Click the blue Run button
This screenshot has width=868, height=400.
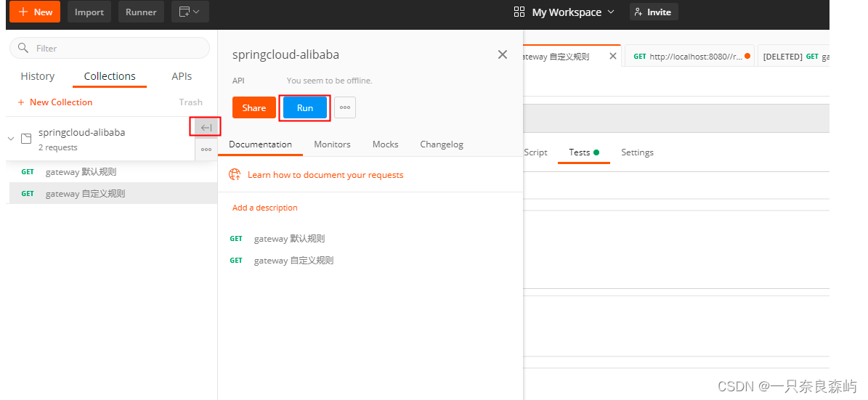click(x=305, y=107)
